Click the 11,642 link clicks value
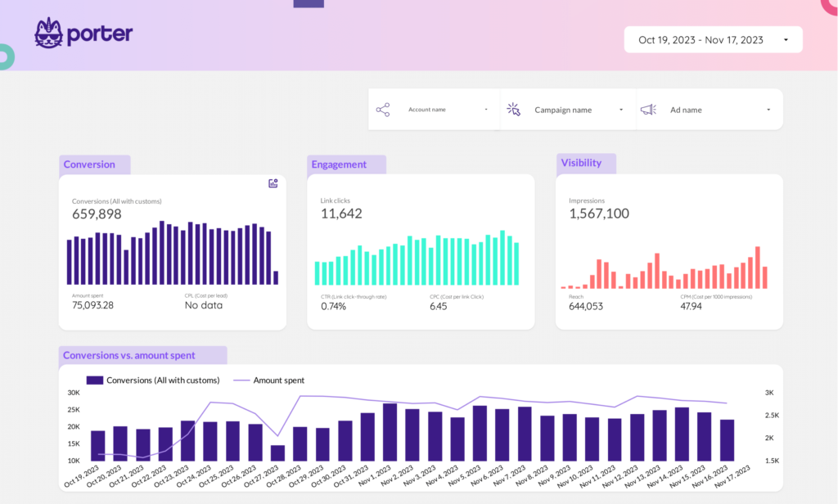 [x=341, y=214]
